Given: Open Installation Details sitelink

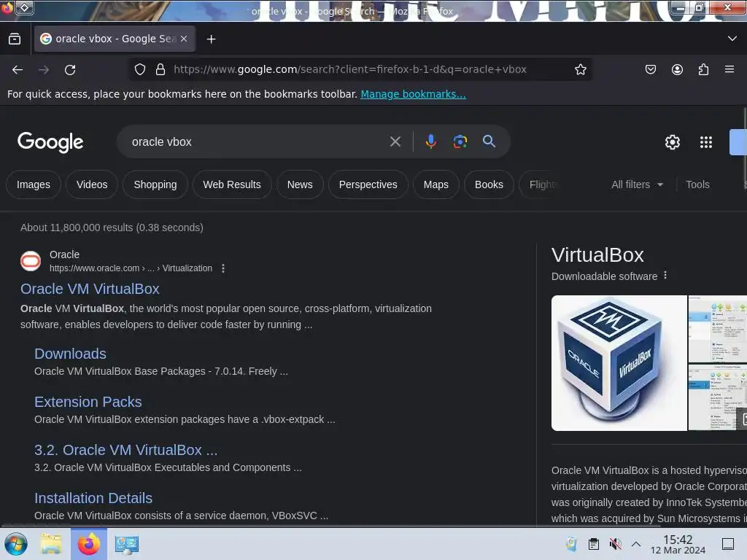Looking at the screenshot, I should point(93,497).
